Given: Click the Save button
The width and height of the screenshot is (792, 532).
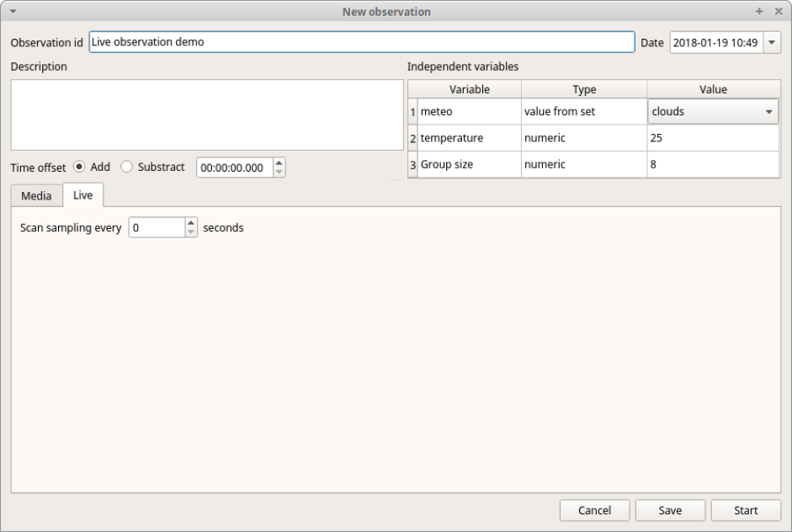Looking at the screenshot, I should click(670, 510).
